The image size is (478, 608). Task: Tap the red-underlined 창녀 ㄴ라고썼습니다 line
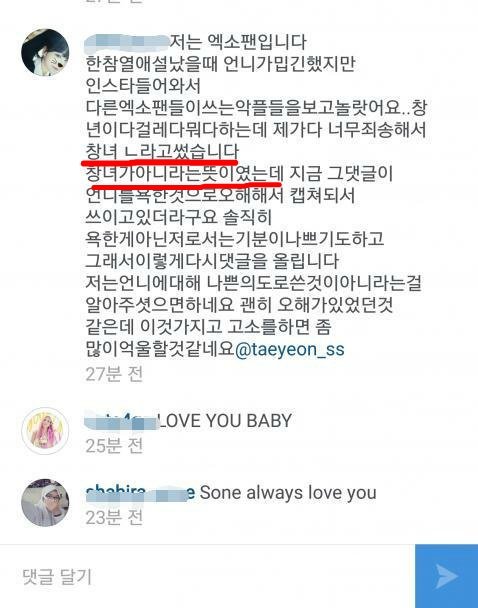click(162, 152)
